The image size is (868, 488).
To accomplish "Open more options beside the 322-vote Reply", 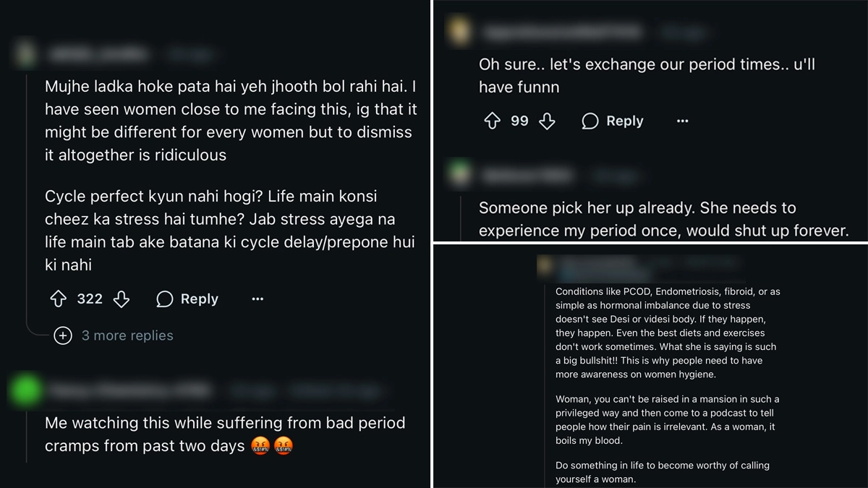I will pos(258,299).
